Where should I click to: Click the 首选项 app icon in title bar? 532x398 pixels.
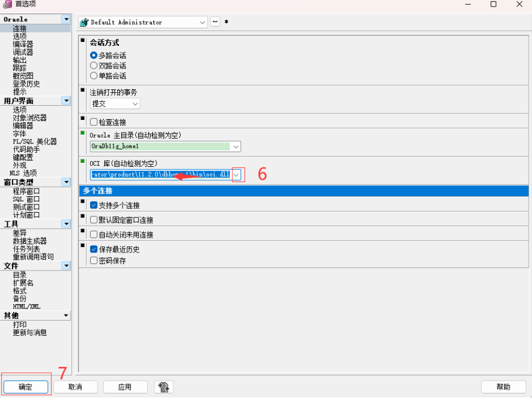tap(7, 4)
